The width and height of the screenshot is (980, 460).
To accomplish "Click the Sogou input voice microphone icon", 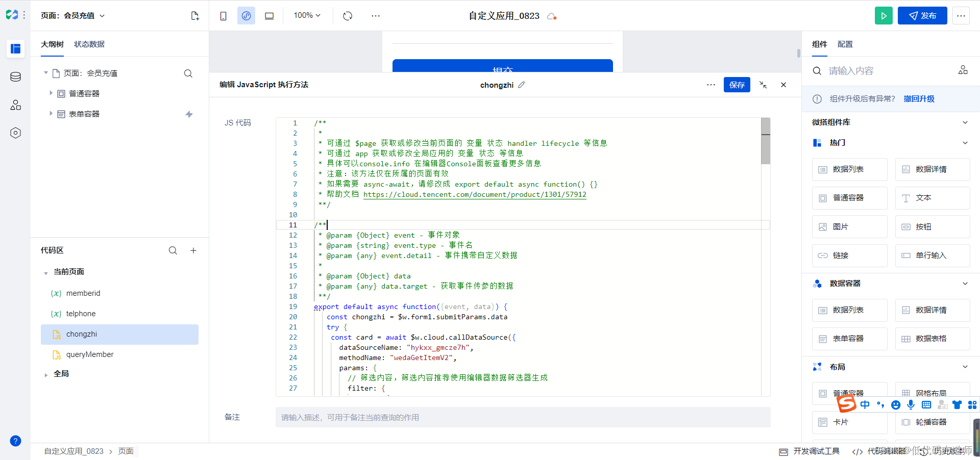I will 911,404.
